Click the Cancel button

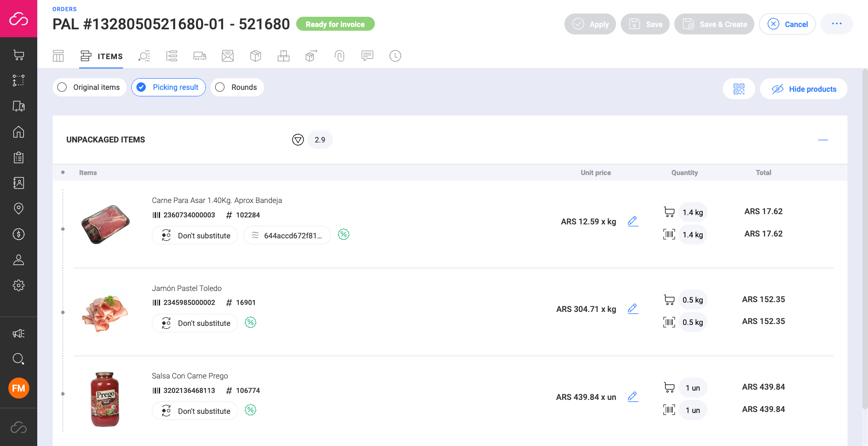tap(787, 24)
